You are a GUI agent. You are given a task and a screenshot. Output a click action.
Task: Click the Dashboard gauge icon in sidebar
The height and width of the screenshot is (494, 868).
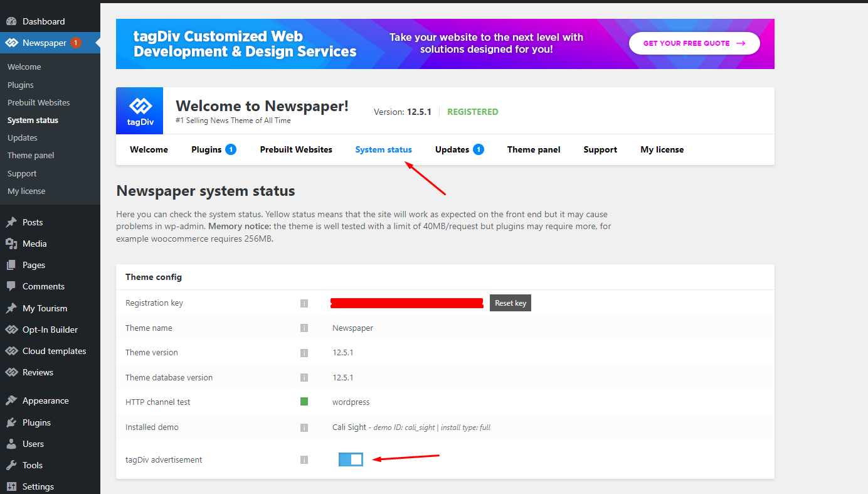11,21
